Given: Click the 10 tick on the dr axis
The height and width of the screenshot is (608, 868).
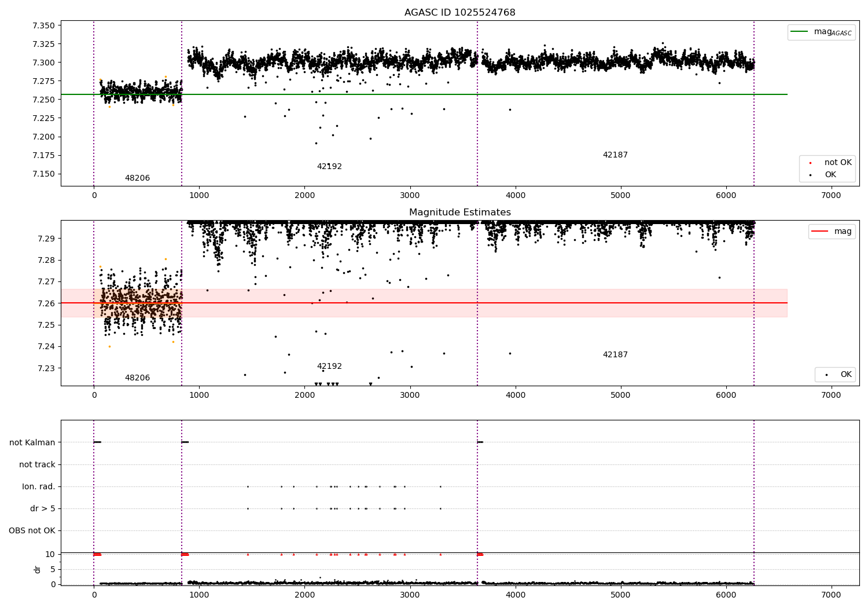Looking at the screenshot, I should coord(50,554).
